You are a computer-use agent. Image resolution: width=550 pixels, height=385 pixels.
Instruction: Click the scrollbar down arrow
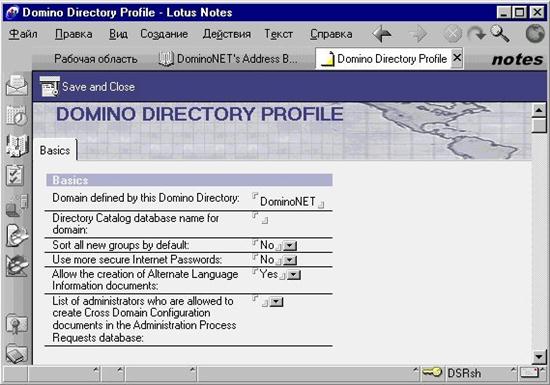539,357
